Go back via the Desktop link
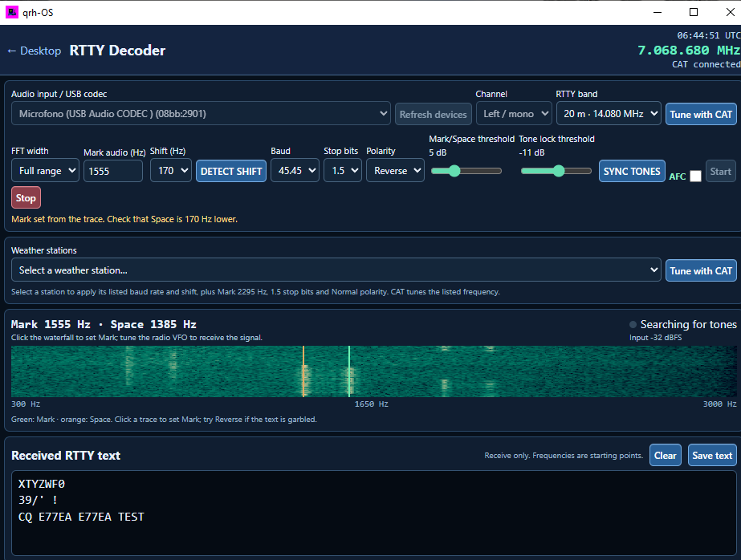This screenshot has height=560, width=741. tap(34, 51)
